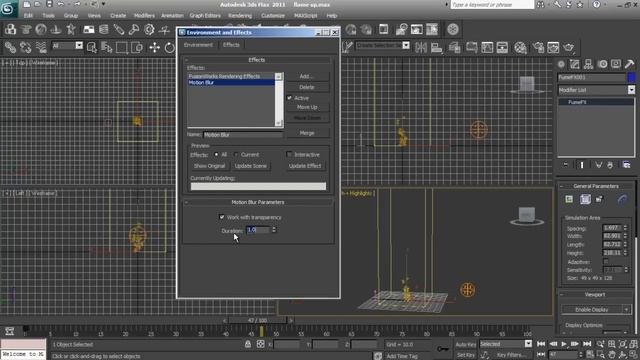Screen dimensions: 640x360
Task: Switch to the Motion command panel
Action: coord(602,64)
